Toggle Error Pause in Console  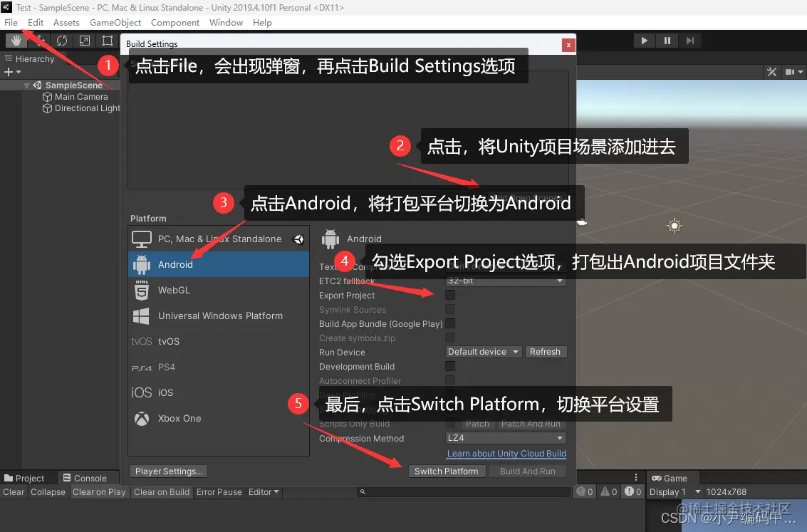click(x=219, y=492)
